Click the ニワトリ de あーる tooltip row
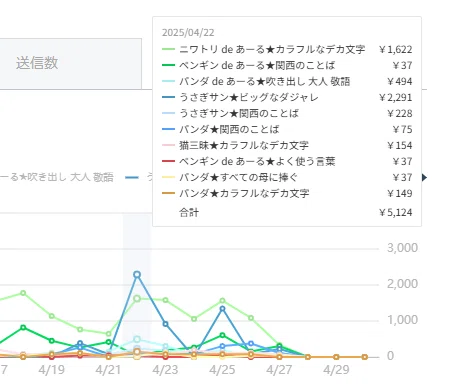Viewport: 458px width, 386px height. (287, 49)
